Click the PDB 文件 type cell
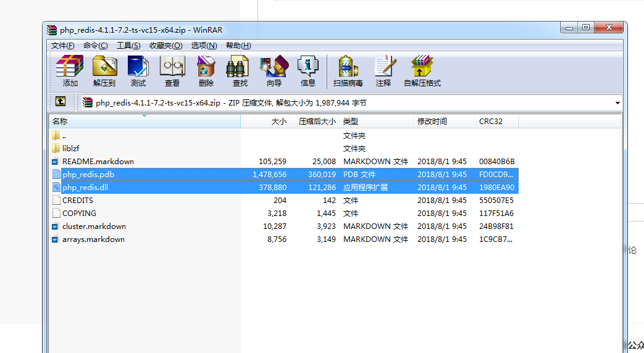This screenshot has width=644, height=353. click(359, 175)
